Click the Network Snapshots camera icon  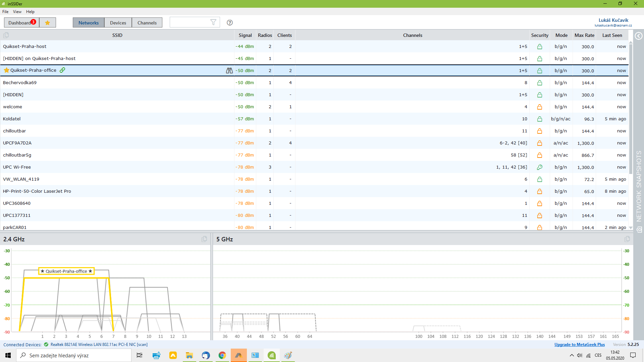(639, 230)
